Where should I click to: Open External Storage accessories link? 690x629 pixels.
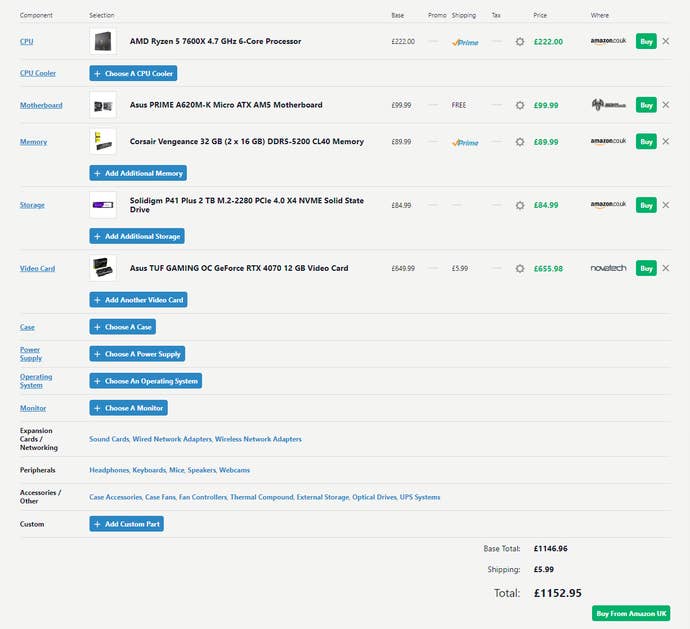[323, 497]
